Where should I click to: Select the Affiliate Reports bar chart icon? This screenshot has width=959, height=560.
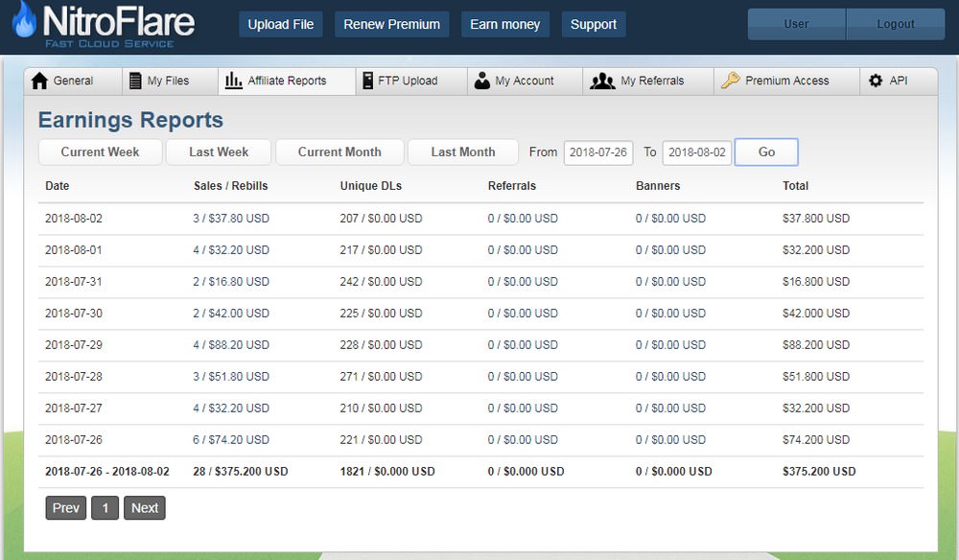tap(234, 81)
